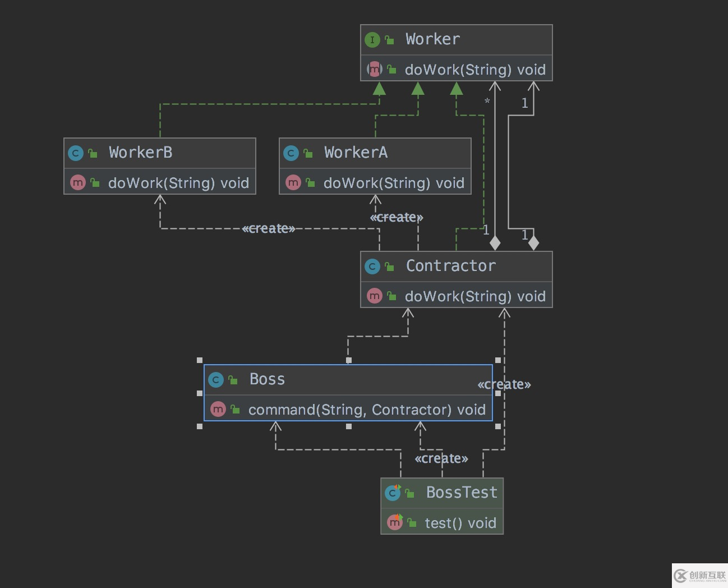Click the lock icon in BossTest's test() row
Viewport: 728px width, 588px height.
coord(412,523)
